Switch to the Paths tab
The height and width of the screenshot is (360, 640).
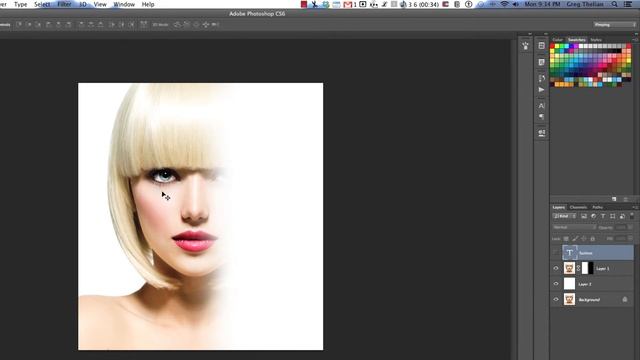coord(597,207)
